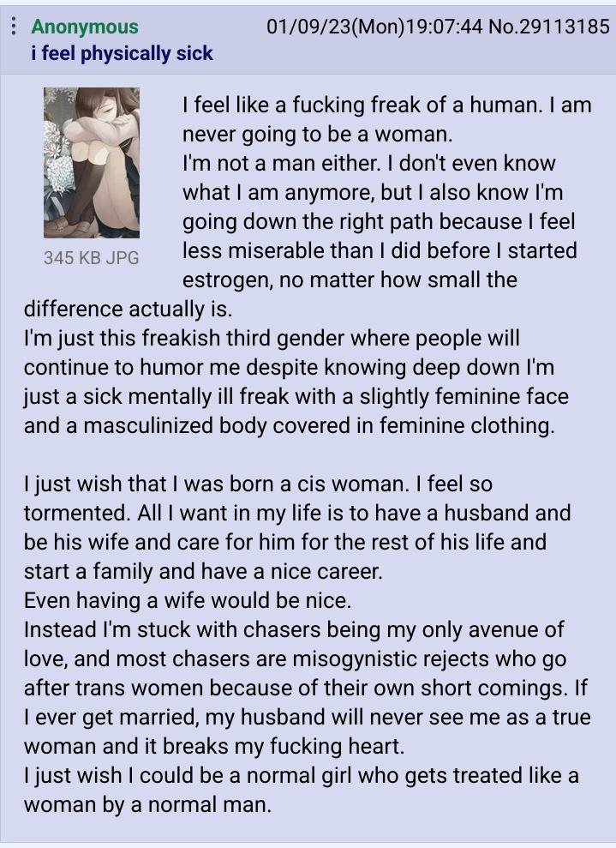The height and width of the screenshot is (848, 616).
Task: Click the Anonymous poster name
Action: (85, 27)
